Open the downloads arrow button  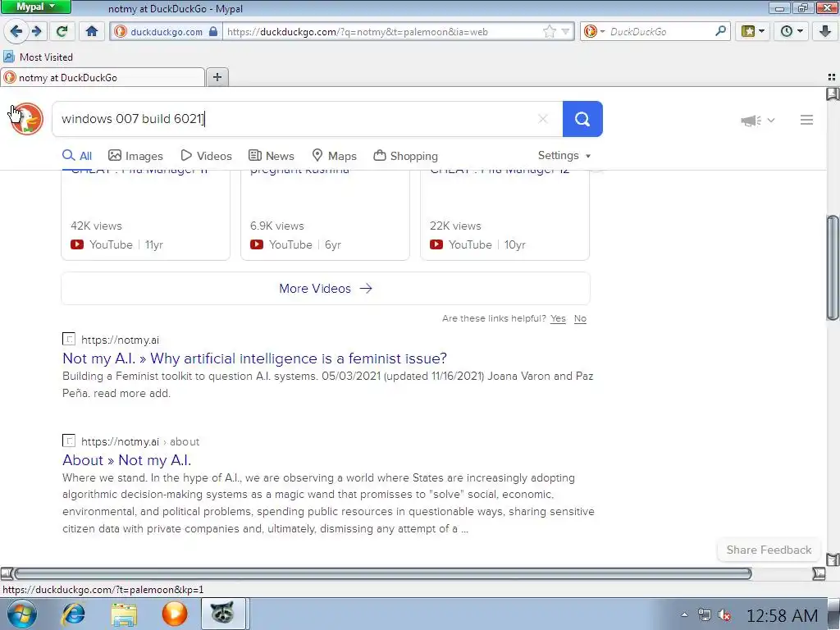coord(825,31)
